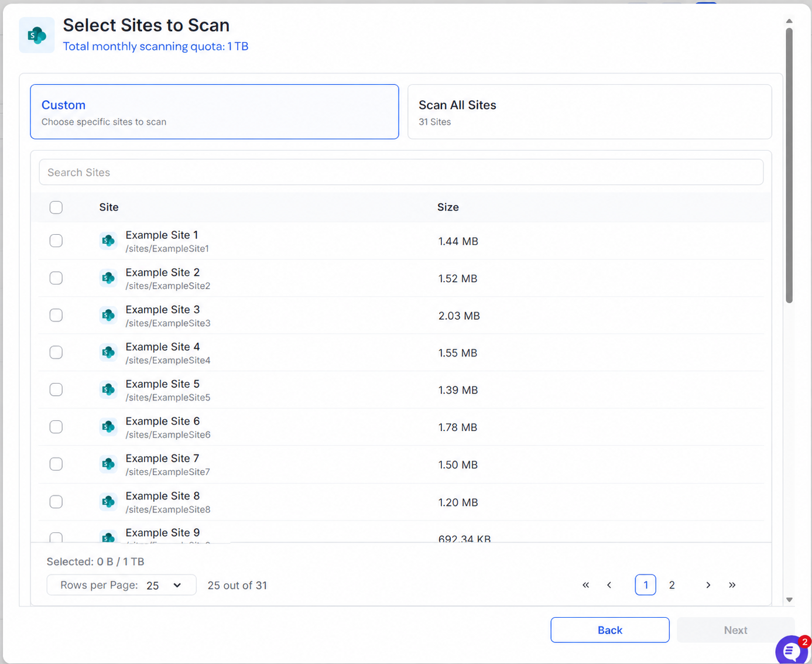The height and width of the screenshot is (664, 812).
Task: Click the SharePoint icon for Example Site 4
Action: click(x=108, y=352)
